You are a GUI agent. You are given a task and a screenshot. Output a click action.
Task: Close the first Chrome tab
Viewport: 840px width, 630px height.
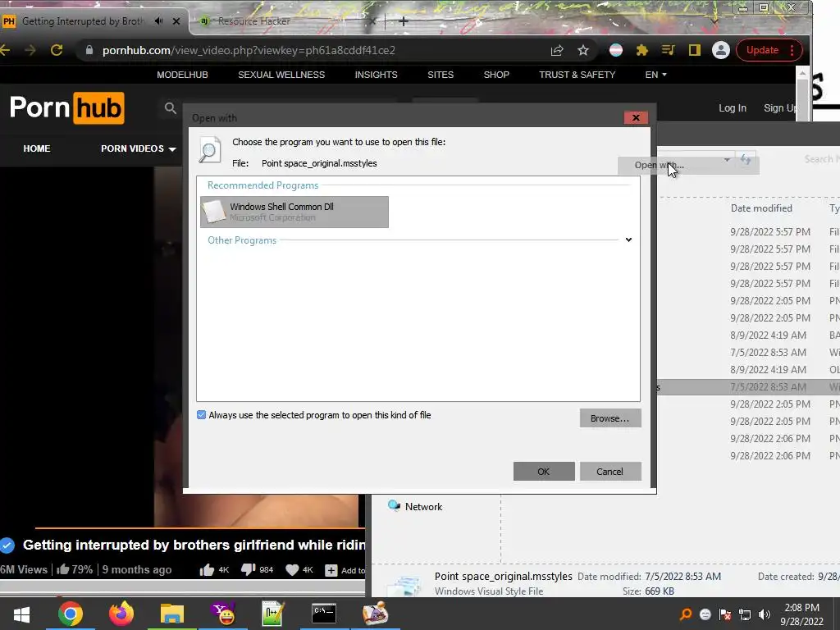(x=176, y=21)
